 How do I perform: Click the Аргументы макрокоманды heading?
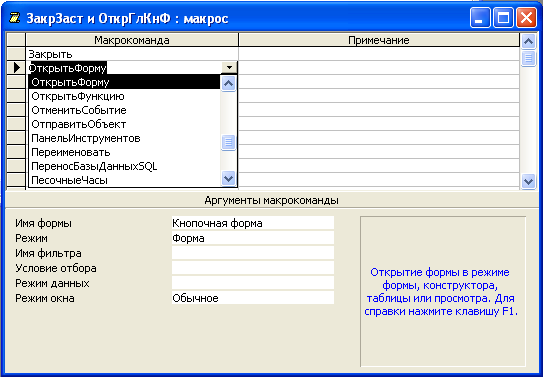(271, 200)
